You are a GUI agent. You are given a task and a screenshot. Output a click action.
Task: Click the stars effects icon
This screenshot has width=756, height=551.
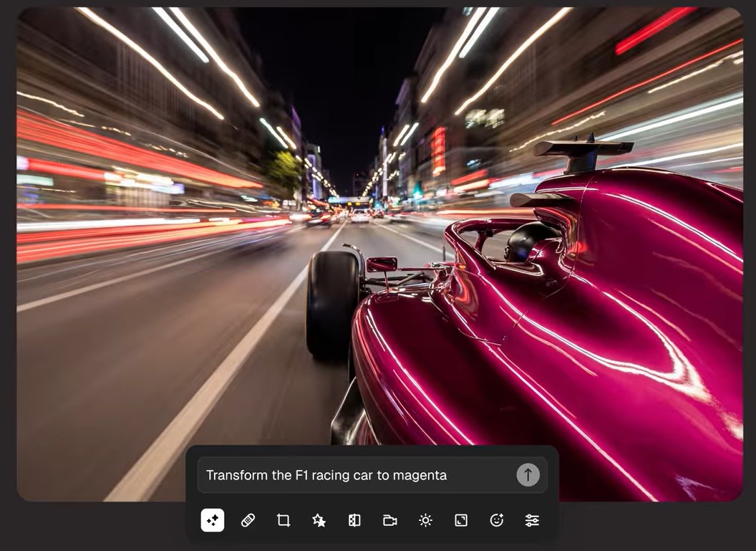pyautogui.click(x=319, y=520)
